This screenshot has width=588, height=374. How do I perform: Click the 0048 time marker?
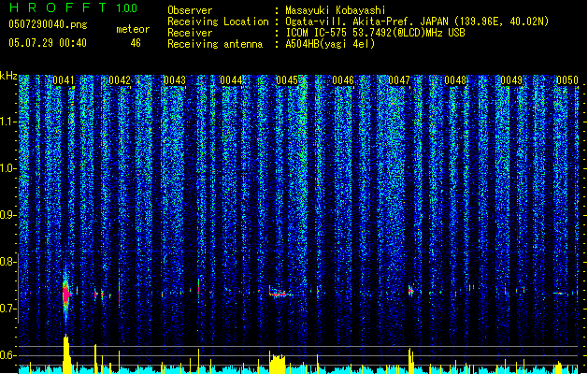coord(455,80)
